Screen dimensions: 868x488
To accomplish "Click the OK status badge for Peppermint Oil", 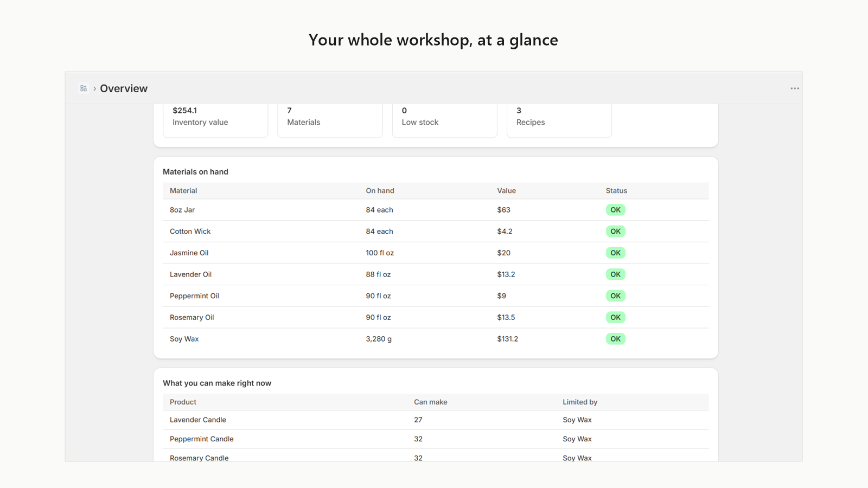I will click(615, 296).
